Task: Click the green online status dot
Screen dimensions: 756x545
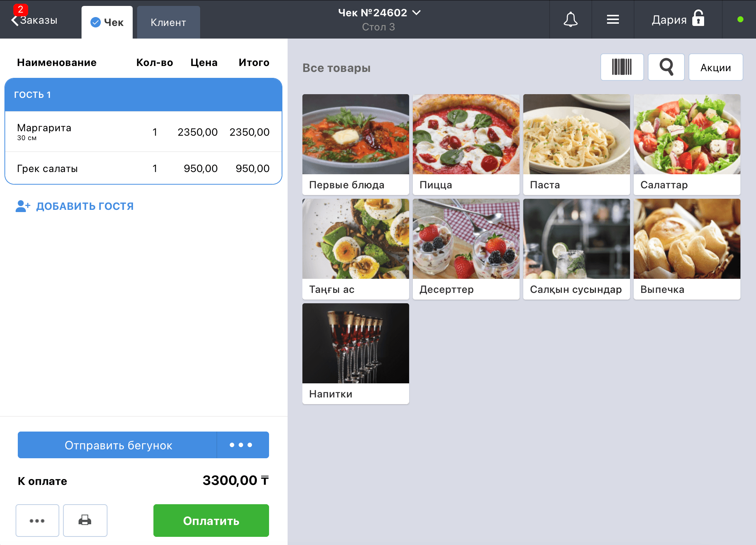Action: (740, 19)
